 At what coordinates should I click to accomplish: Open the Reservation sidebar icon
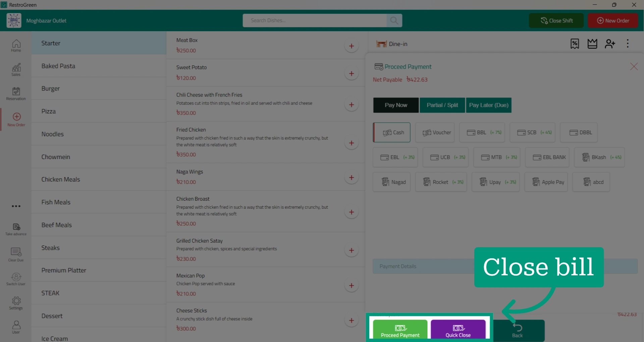pyautogui.click(x=16, y=93)
